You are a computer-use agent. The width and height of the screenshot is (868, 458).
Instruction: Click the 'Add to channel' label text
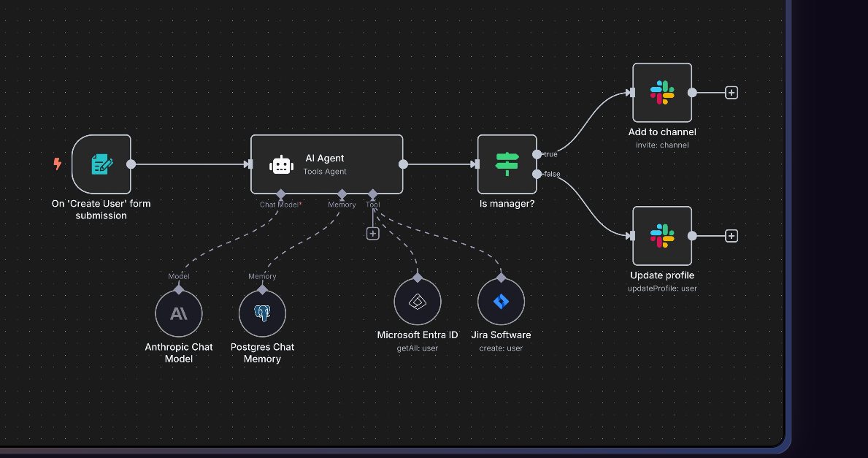[x=662, y=131]
